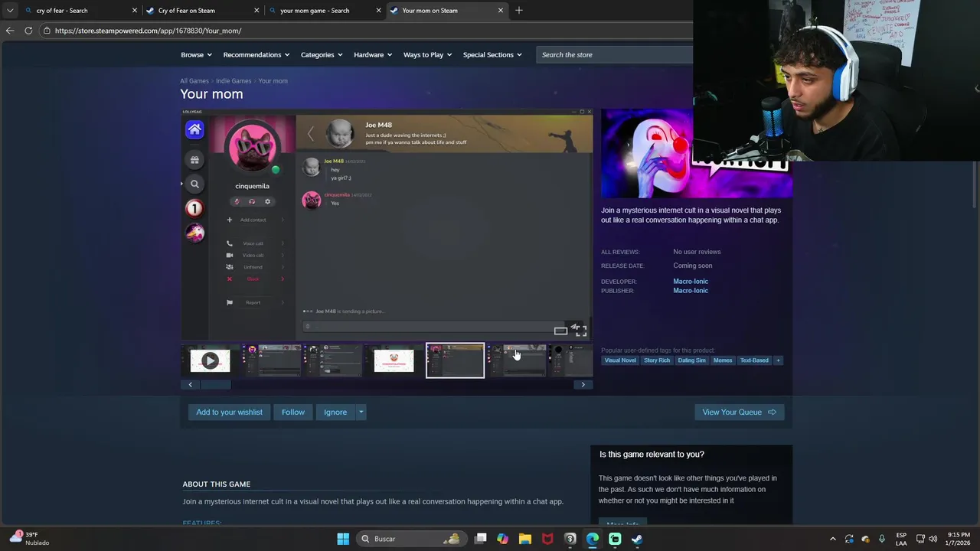Open McAfee from the taskbar
Screen dimensions: 980x551
point(547,539)
